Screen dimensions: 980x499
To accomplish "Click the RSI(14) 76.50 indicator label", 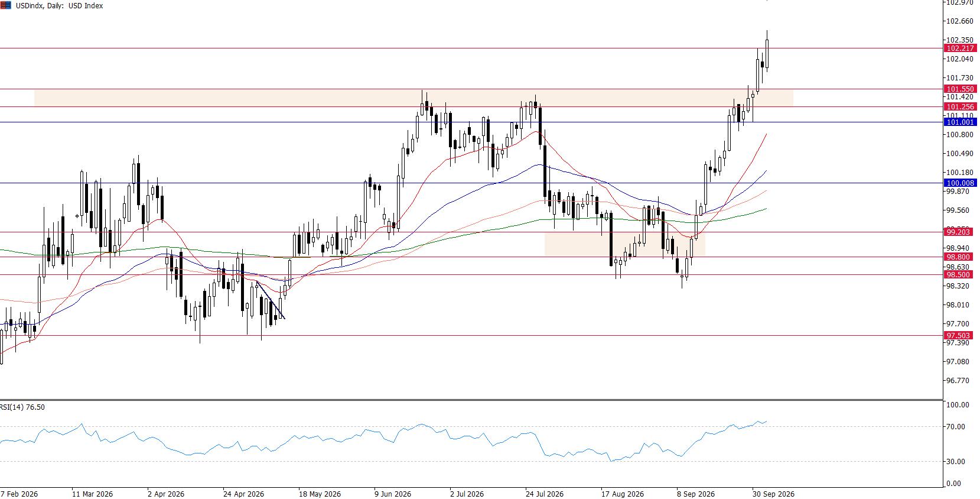I will [22, 407].
